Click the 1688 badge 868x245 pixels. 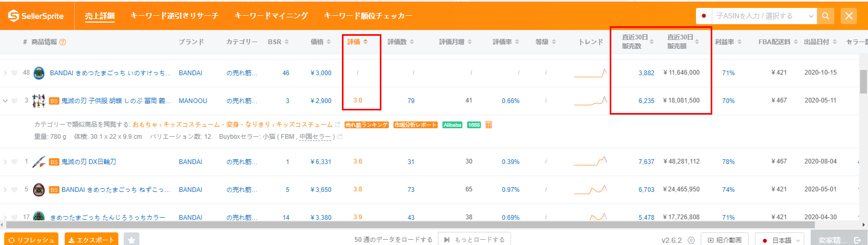click(474, 125)
